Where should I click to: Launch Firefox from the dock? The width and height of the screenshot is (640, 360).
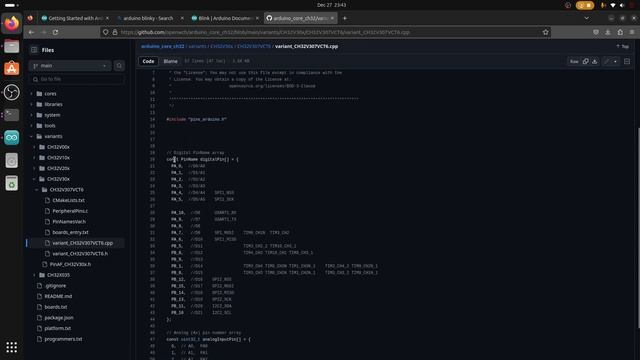[x=11, y=24]
